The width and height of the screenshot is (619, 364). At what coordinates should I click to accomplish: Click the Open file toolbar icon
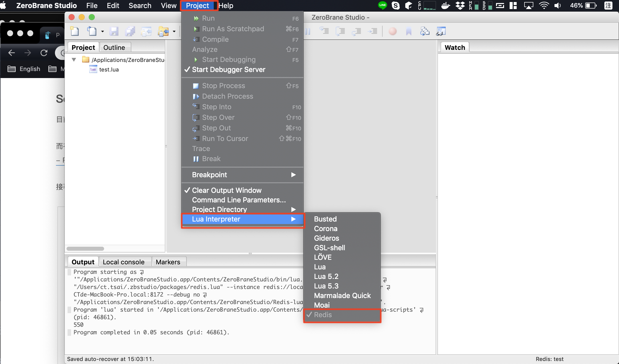click(x=92, y=31)
